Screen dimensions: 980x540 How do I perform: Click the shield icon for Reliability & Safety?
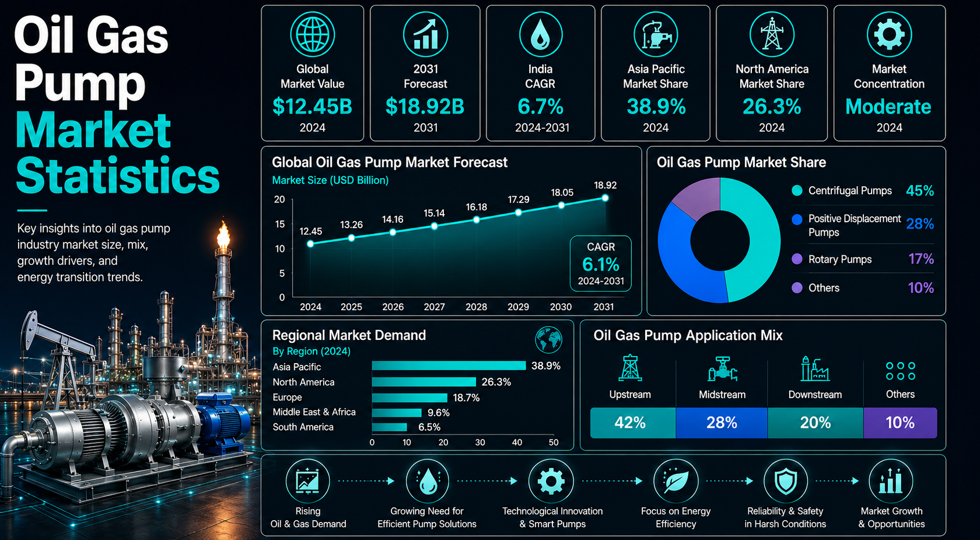pyautogui.click(x=786, y=481)
